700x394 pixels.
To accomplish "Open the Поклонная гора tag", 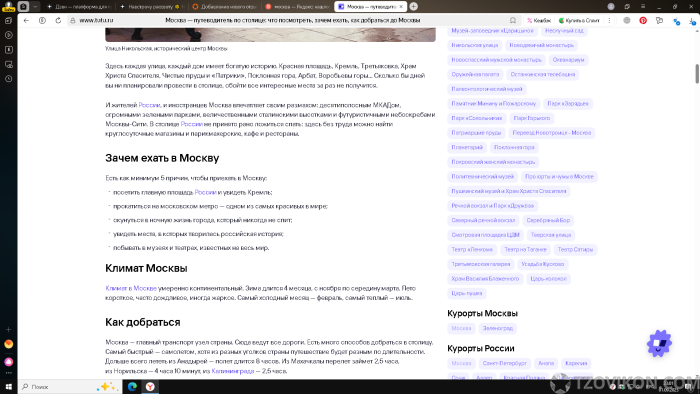I will point(514,147).
